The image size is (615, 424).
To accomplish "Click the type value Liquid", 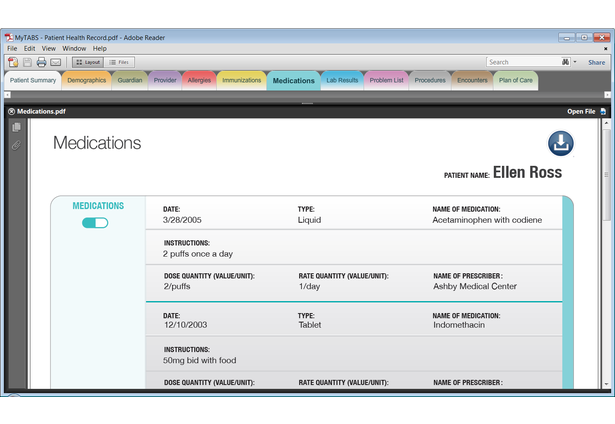I will (309, 220).
